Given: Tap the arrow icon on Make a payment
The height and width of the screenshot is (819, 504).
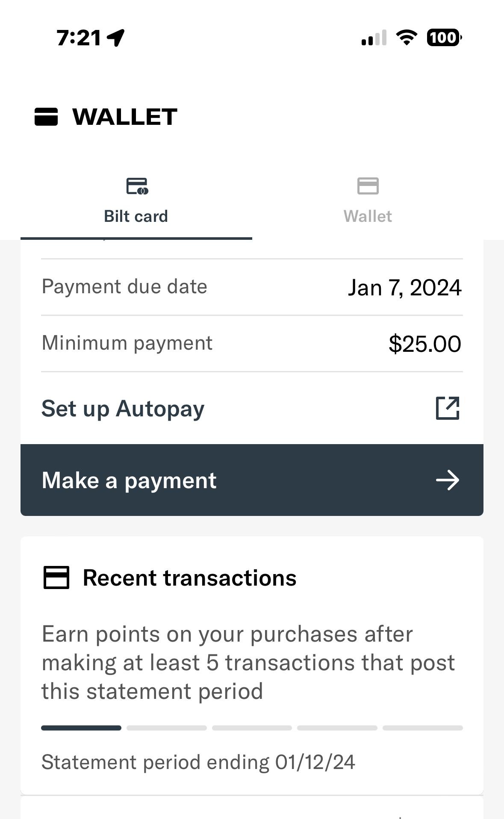Looking at the screenshot, I should (447, 480).
